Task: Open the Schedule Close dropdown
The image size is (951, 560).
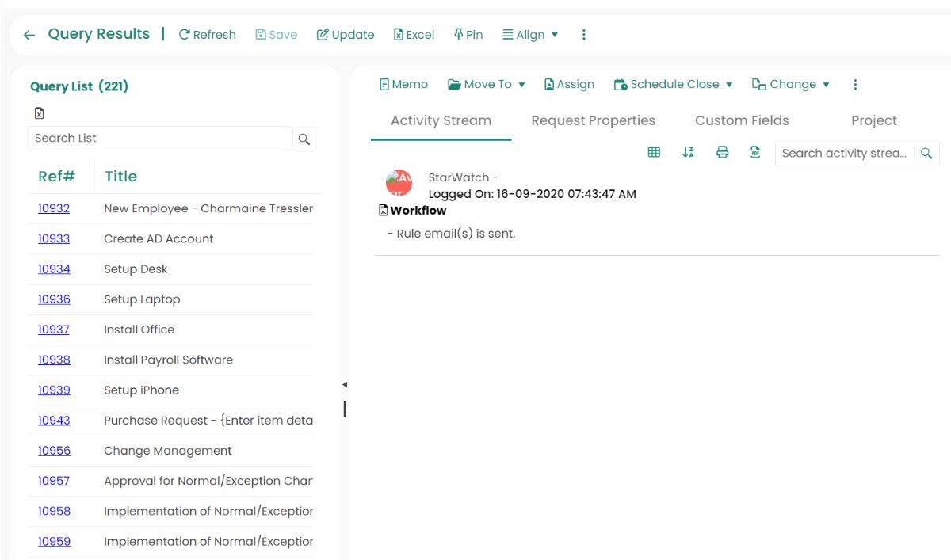Action: click(x=673, y=85)
